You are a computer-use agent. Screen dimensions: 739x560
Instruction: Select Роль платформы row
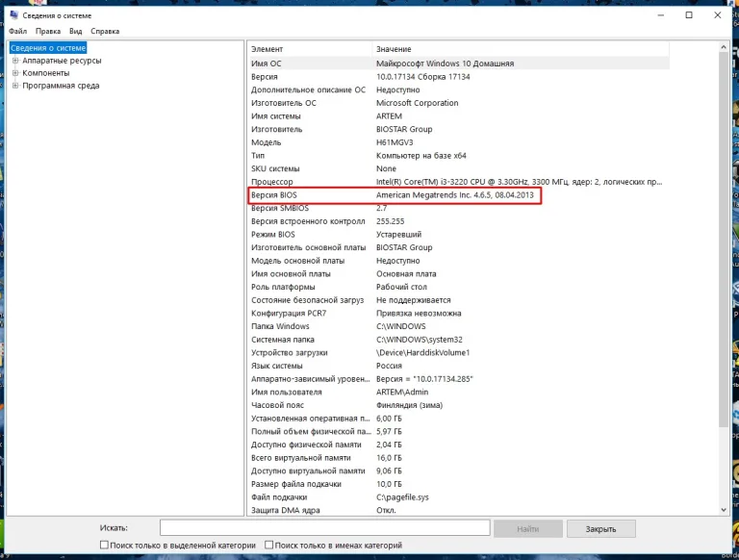458,287
